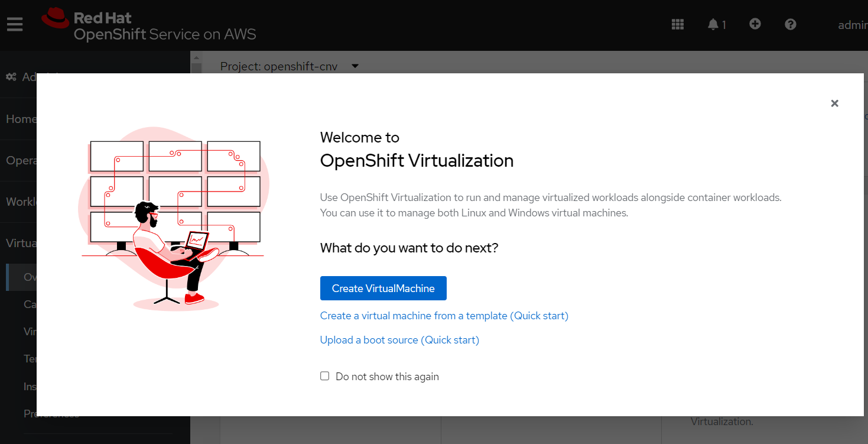The height and width of the screenshot is (444, 868).
Task: Navigate to Home in the sidebar
Action: point(21,118)
